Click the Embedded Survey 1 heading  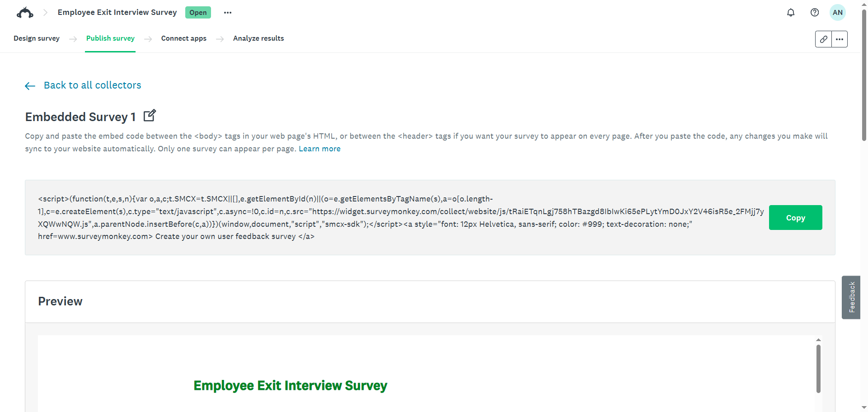coord(80,117)
